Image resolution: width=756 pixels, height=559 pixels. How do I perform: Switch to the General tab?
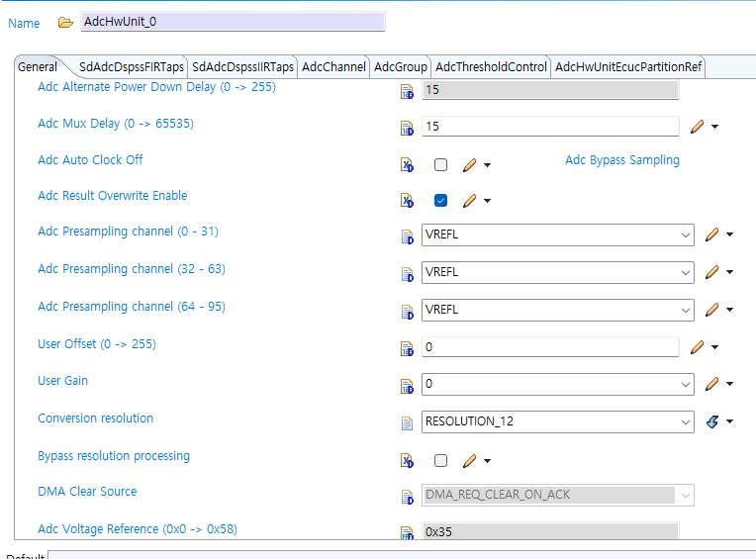coord(38,67)
